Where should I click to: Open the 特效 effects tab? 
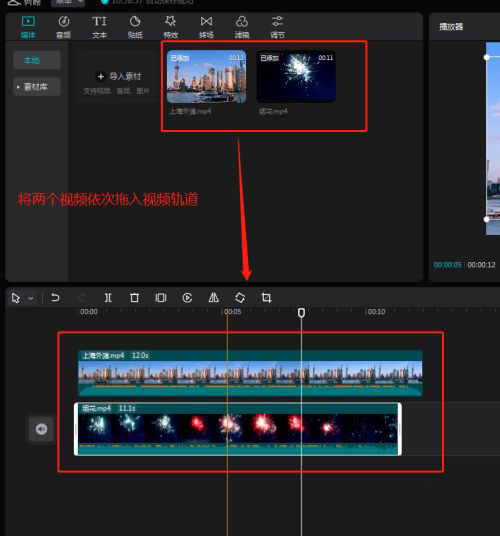(171, 27)
